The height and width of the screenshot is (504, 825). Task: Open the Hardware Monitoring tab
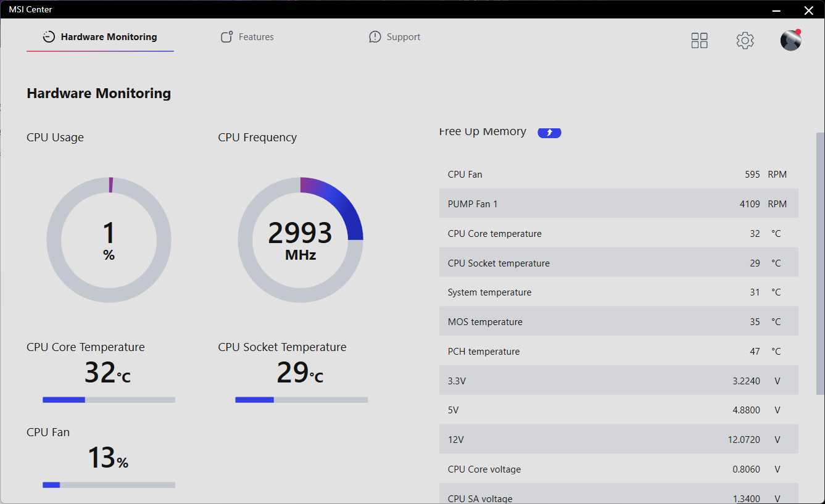click(x=100, y=37)
